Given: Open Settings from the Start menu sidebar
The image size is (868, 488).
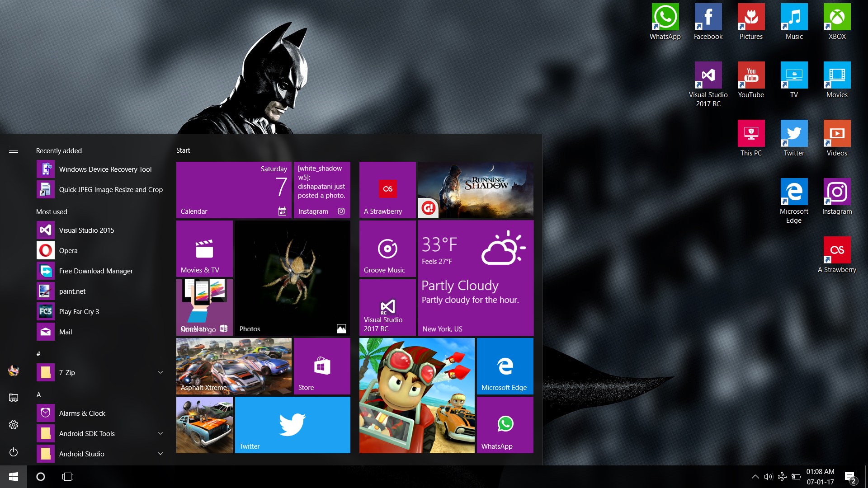Looking at the screenshot, I should [14, 425].
